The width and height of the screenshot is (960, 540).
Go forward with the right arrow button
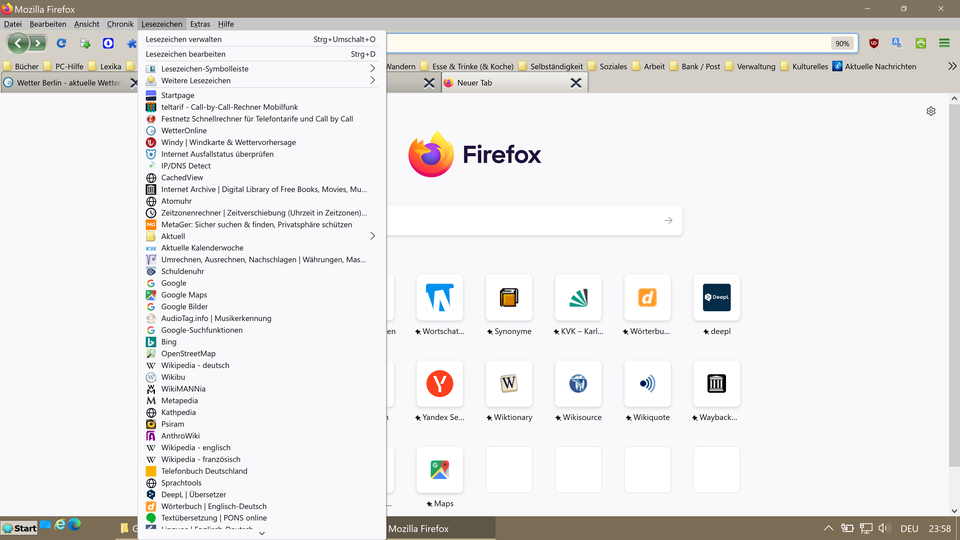(38, 43)
